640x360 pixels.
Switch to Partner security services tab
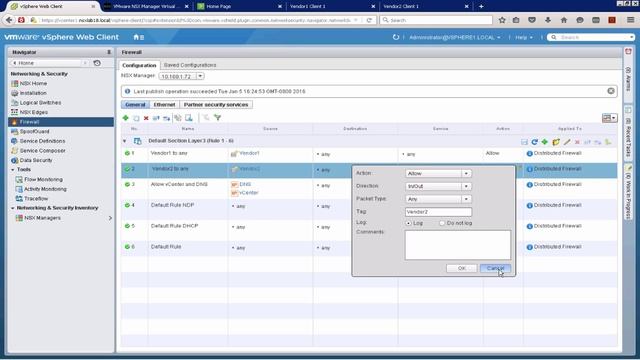[216, 105]
